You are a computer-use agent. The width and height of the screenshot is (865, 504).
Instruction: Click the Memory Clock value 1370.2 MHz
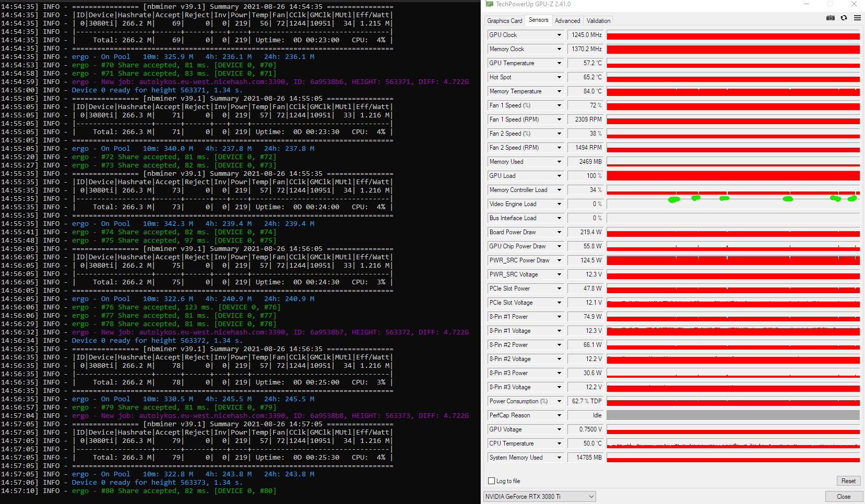coord(586,49)
